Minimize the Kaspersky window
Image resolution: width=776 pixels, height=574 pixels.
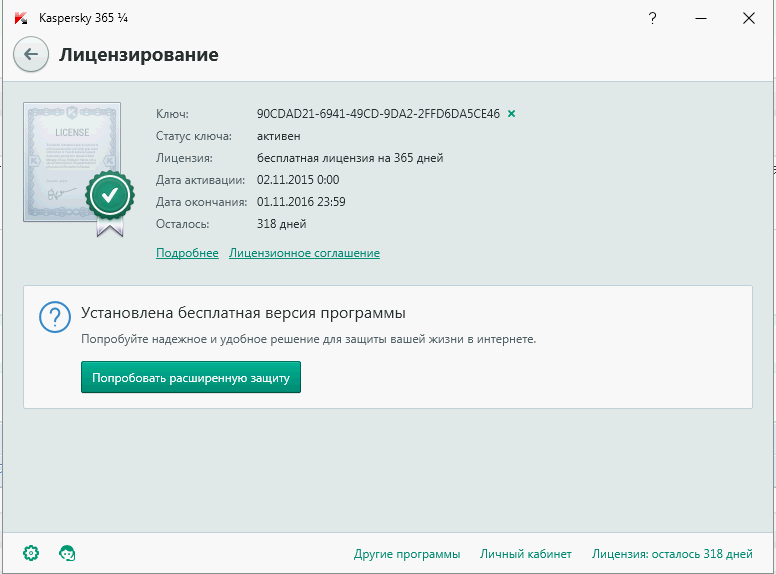[701, 18]
